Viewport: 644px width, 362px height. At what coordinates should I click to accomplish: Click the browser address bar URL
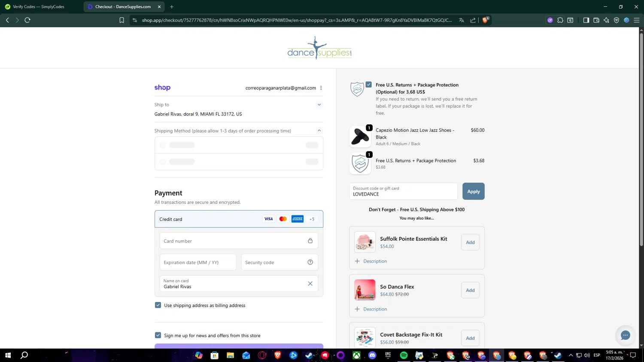(297, 20)
